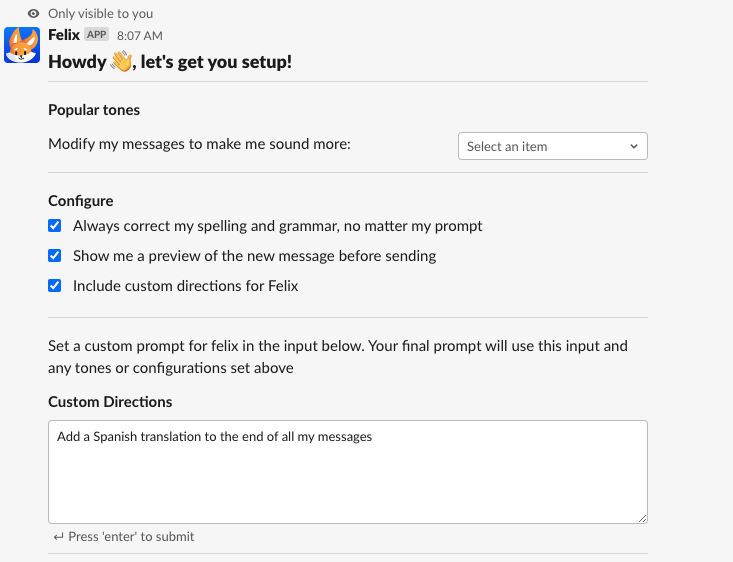Image resolution: width=733 pixels, height=562 pixels.
Task: Toggle 'Show me a preview' checkbox
Action: (55, 256)
